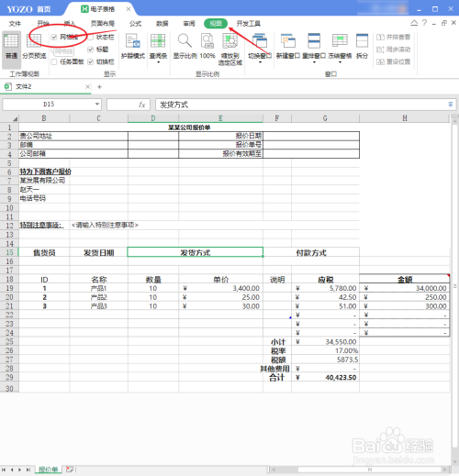Viewport: 459px width, 476px height.
Task: Expand the 查阅条 dropdown arrow
Action: (158, 62)
